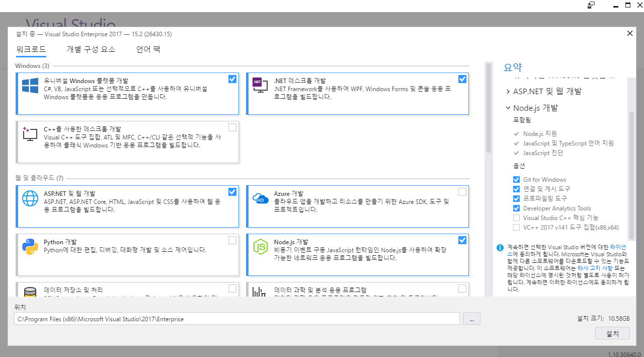Open the feedback icon in the title bar

[x=592, y=5]
